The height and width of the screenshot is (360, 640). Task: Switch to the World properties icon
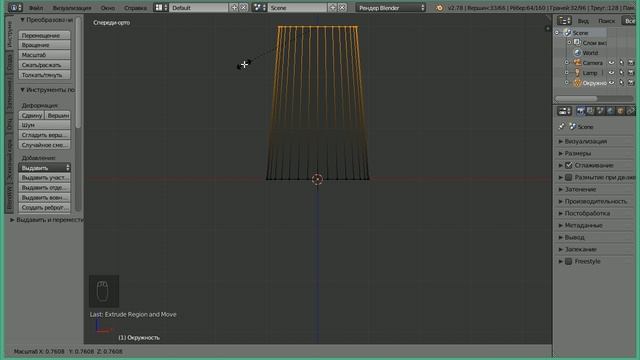coord(611,111)
